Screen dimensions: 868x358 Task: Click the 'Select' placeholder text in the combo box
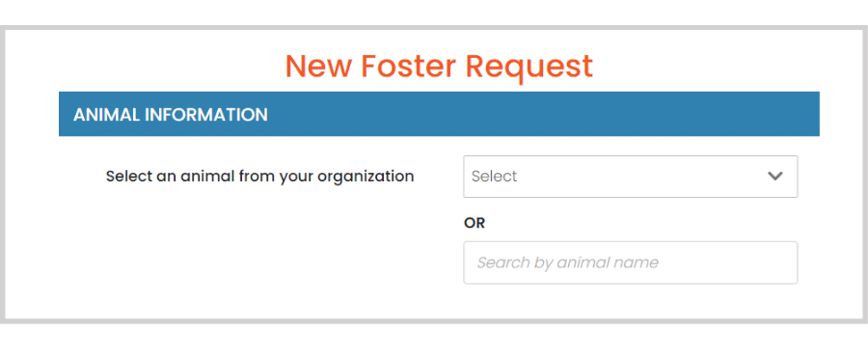click(x=494, y=177)
